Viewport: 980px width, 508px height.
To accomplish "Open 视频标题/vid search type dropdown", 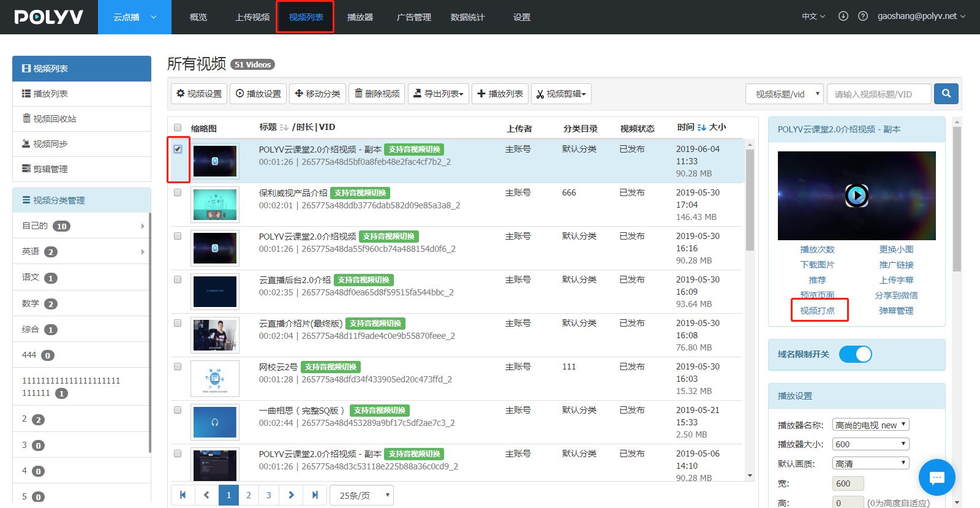I will point(785,94).
